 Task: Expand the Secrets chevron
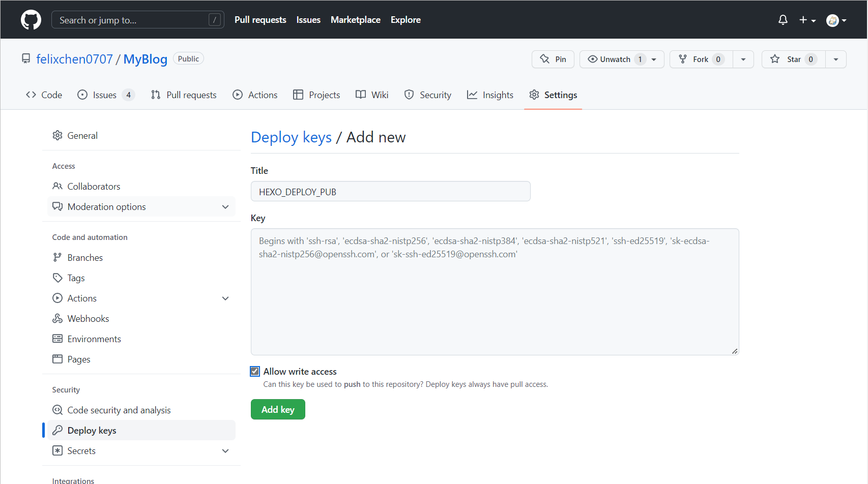pos(225,451)
